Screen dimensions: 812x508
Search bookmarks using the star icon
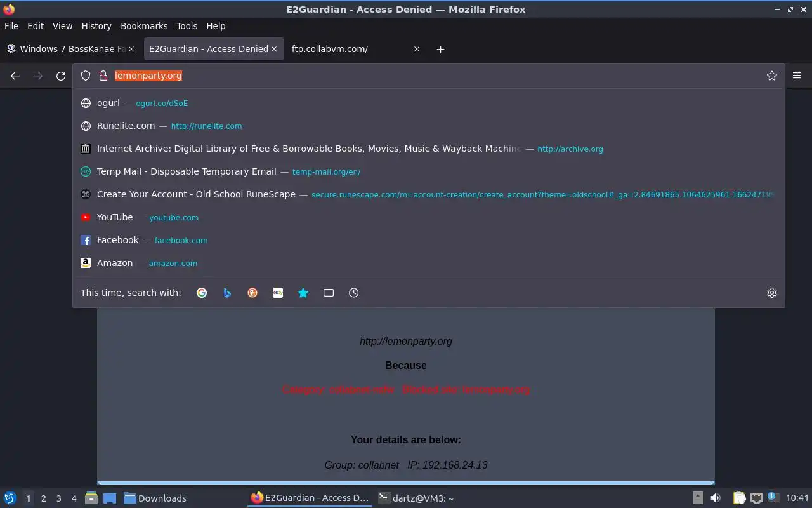(x=303, y=293)
